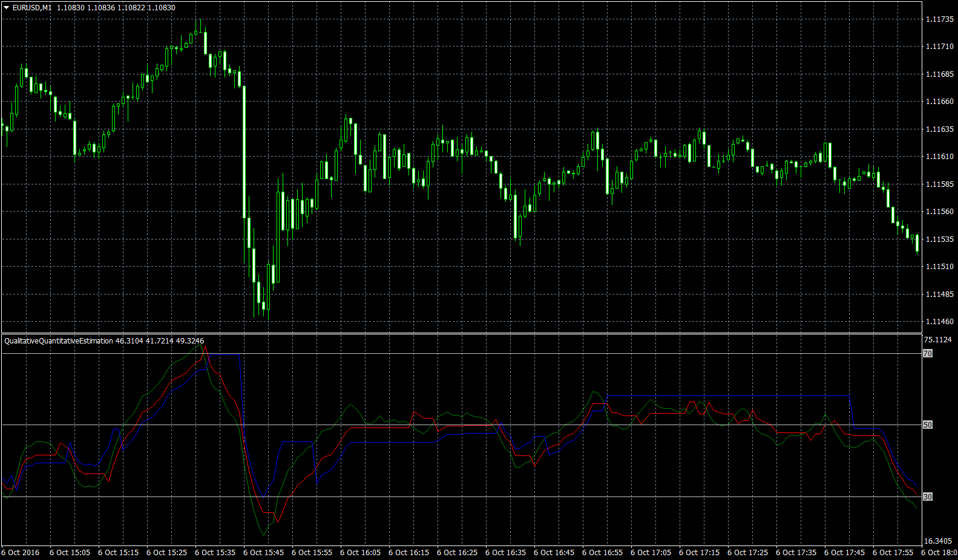Screen dimensions: 958x560
Task: Click the 1.11660 price axis label
Action: point(939,102)
